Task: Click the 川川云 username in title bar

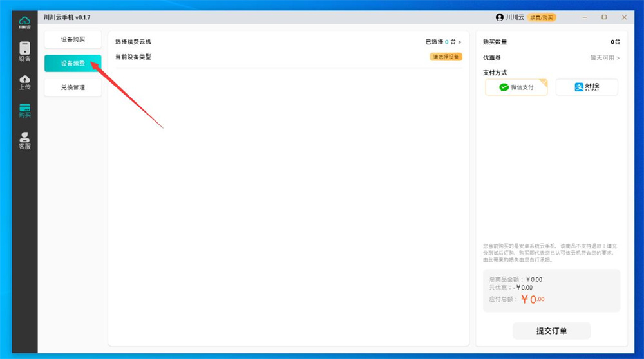Action: click(515, 17)
